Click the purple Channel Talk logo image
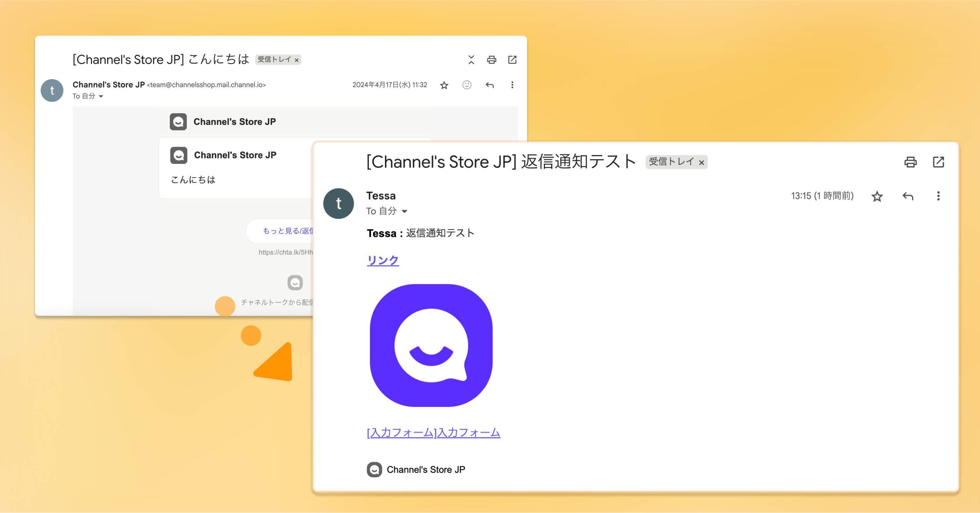 pos(431,345)
